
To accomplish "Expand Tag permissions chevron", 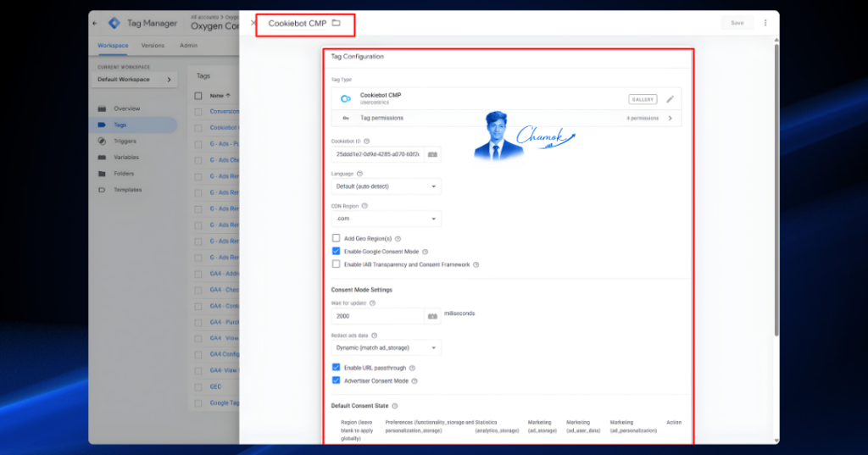I will (670, 119).
